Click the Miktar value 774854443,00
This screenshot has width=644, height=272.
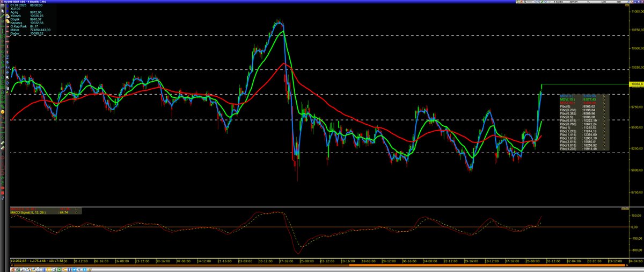pos(40,30)
